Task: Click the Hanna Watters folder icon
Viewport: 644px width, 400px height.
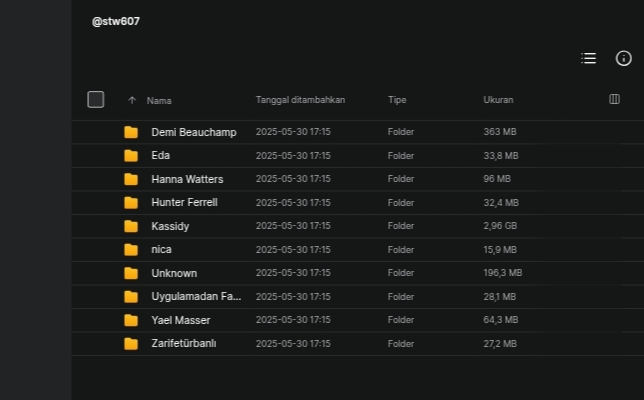Action: pos(131,179)
